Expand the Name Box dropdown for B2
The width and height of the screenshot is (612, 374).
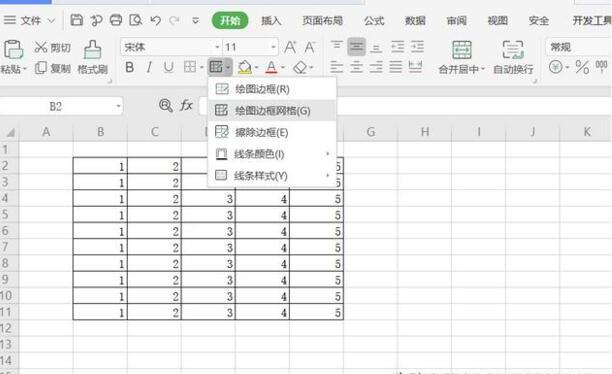coord(118,106)
